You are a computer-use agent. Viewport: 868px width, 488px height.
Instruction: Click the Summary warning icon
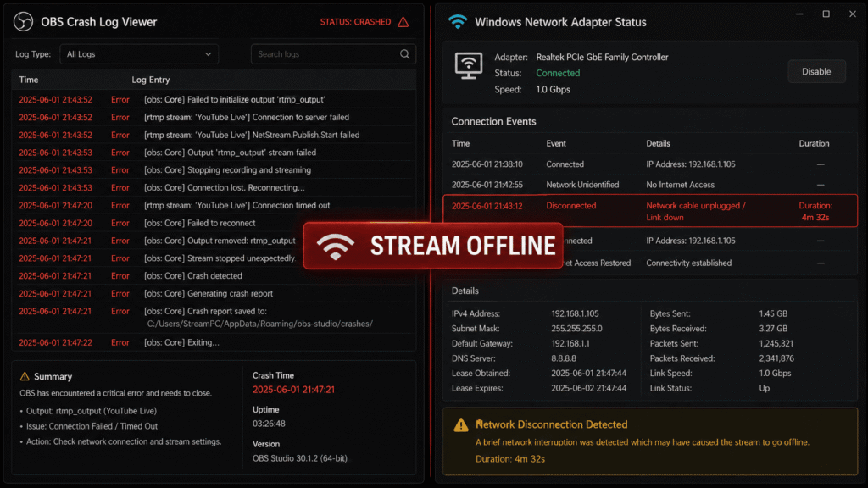tap(25, 376)
